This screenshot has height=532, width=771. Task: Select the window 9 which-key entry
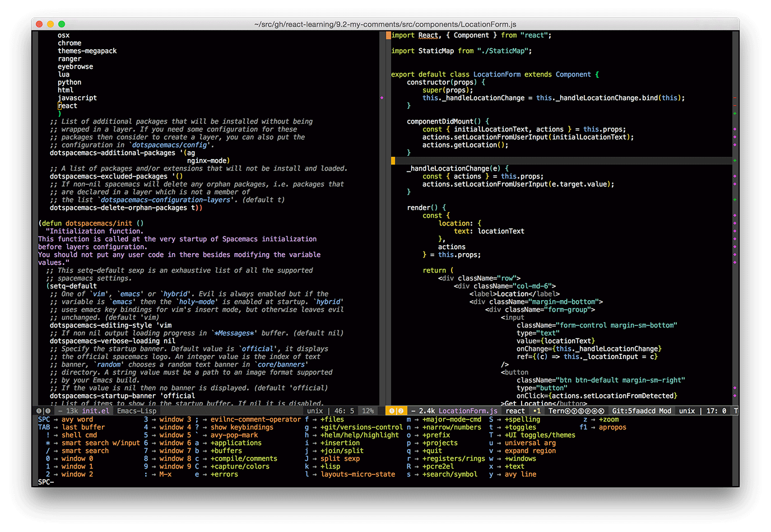175,466
